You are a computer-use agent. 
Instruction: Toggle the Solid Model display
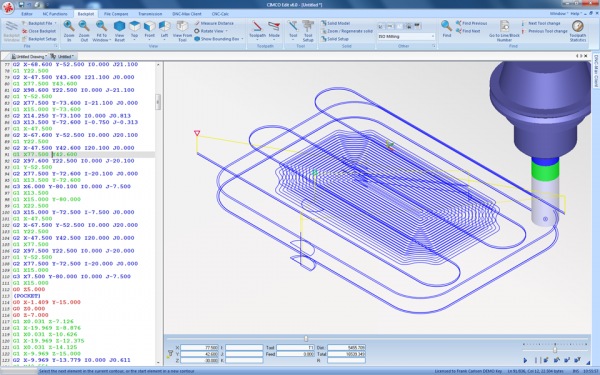tap(336, 23)
